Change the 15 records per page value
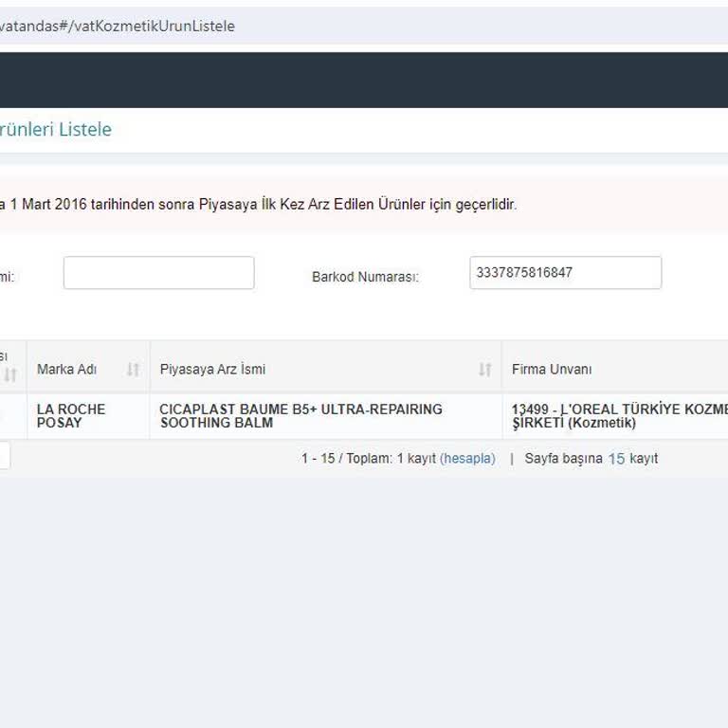 (616, 459)
